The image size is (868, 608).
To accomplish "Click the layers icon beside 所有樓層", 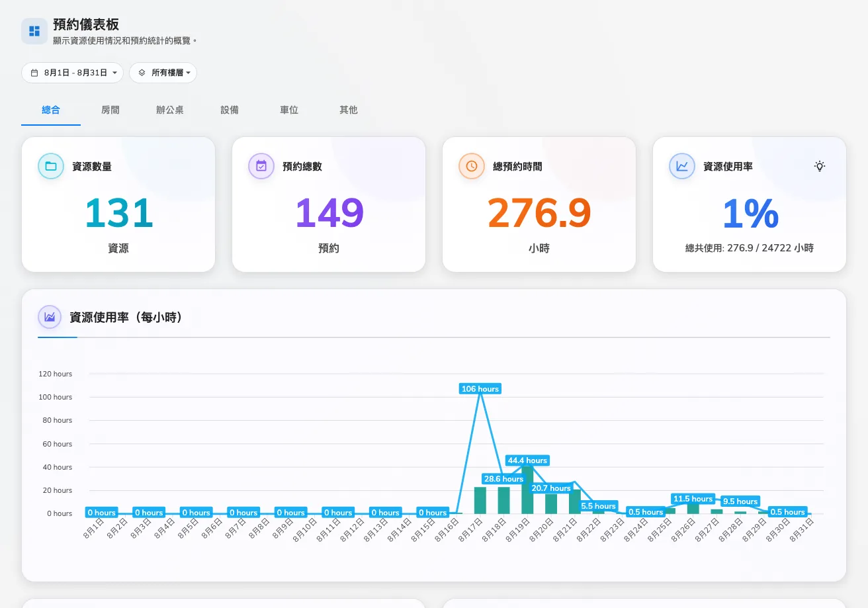I will (142, 73).
